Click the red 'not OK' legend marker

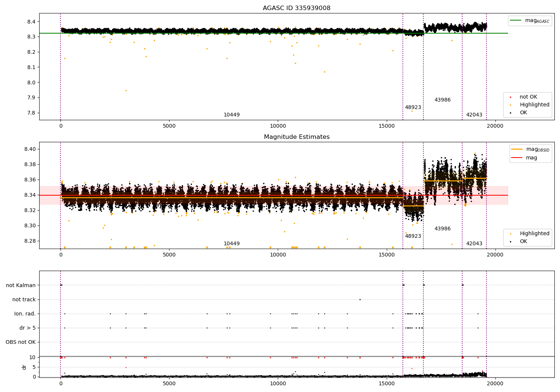coord(510,97)
